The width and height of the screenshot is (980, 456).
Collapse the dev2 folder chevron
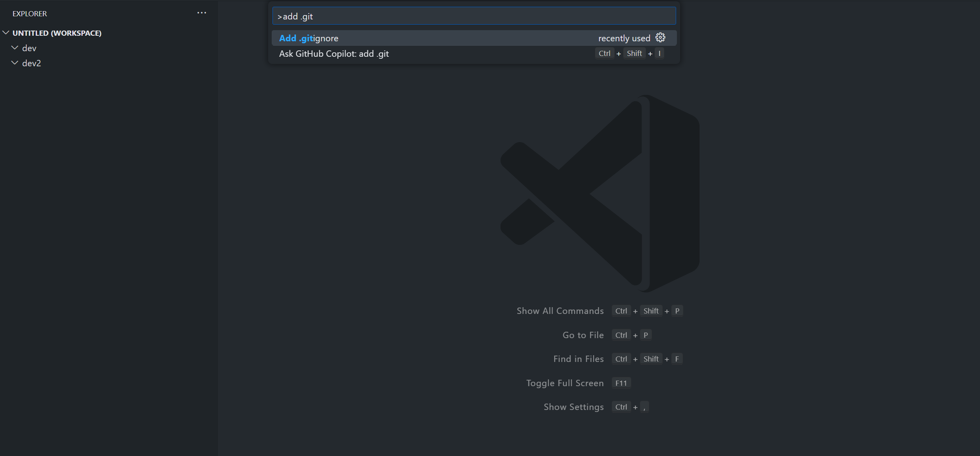[15, 63]
